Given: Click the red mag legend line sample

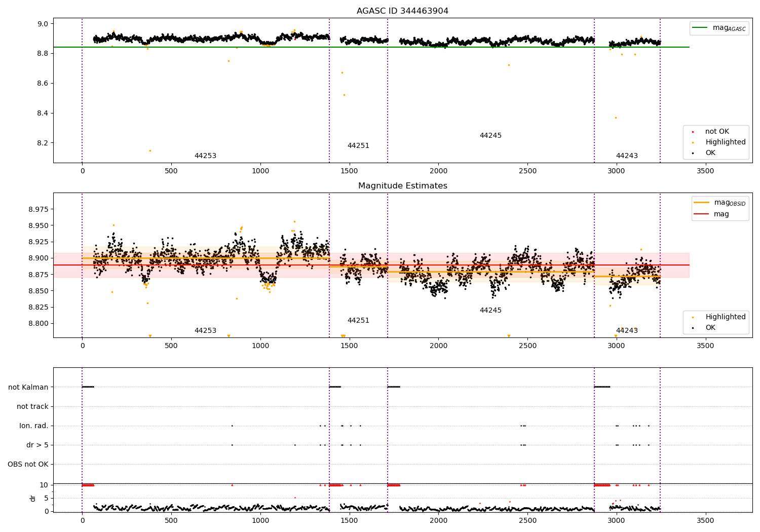Looking at the screenshot, I should 702,214.
